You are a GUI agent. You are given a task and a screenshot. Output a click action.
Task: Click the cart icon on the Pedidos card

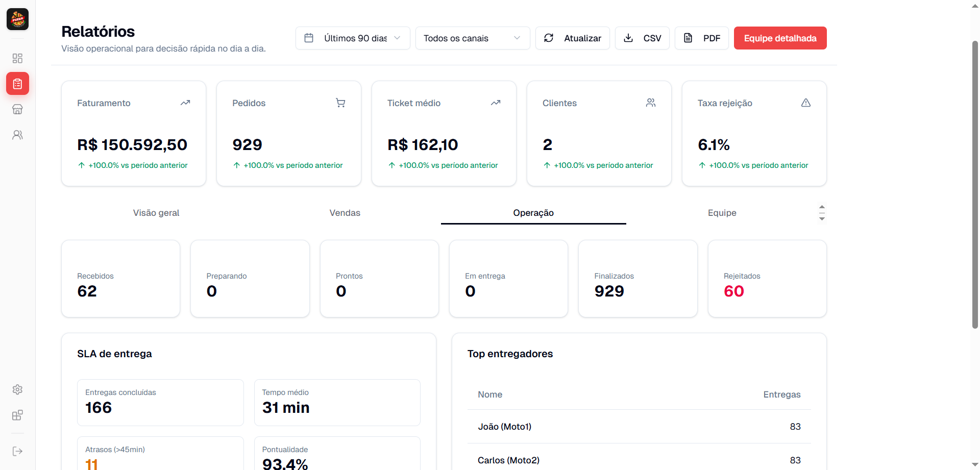[340, 103]
